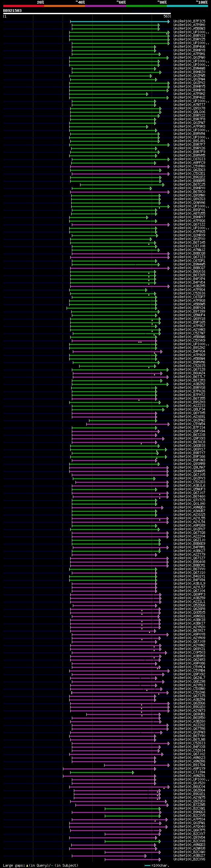
Task: Click the cyan ~100% identity legend segment
Action: click(187, 6)
